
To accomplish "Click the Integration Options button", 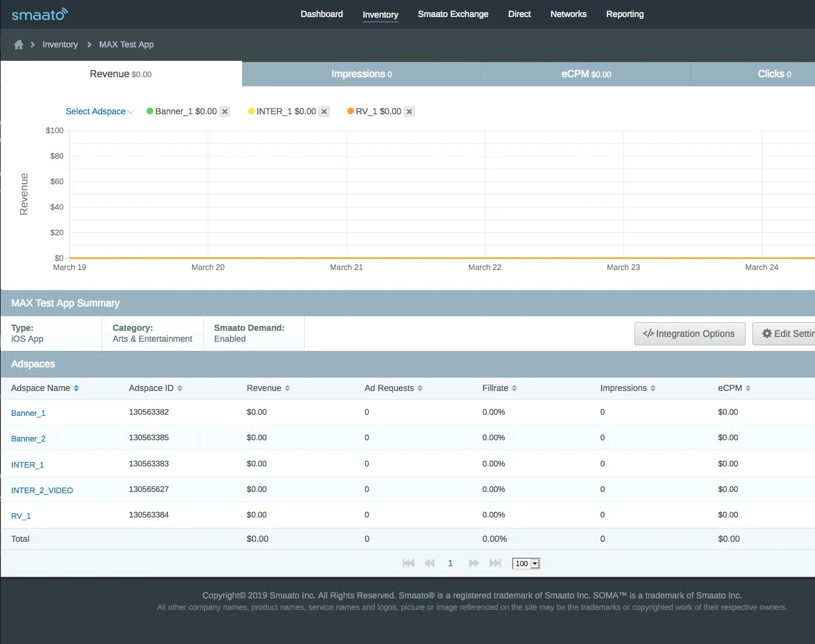I will point(690,334).
